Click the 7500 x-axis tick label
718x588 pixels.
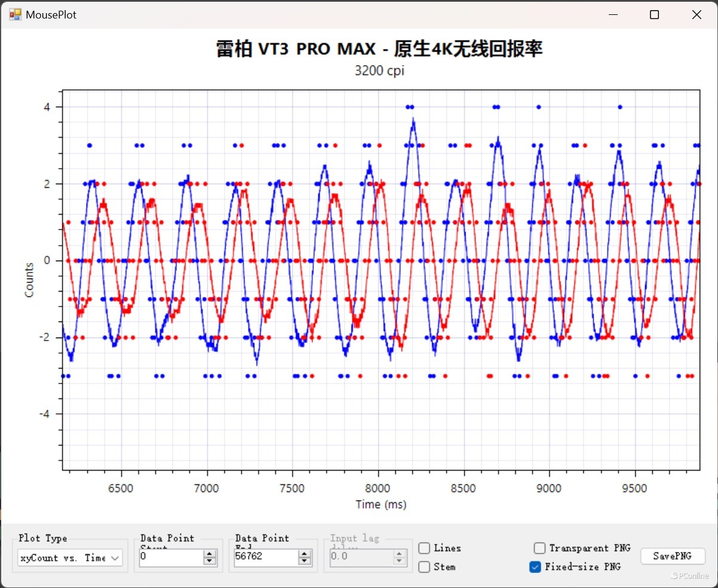tap(292, 488)
